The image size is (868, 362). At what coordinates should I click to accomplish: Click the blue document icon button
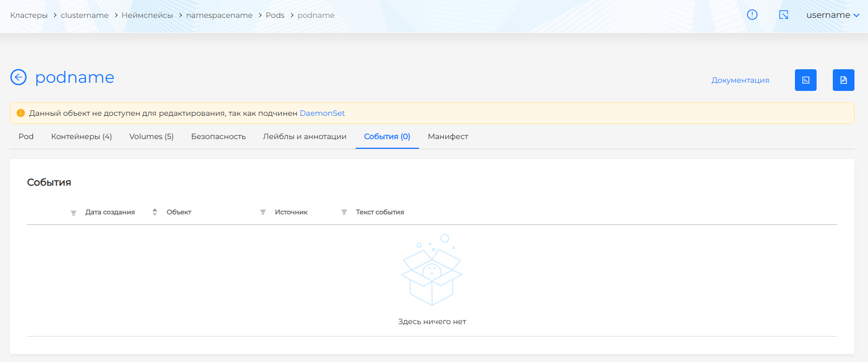(x=843, y=80)
